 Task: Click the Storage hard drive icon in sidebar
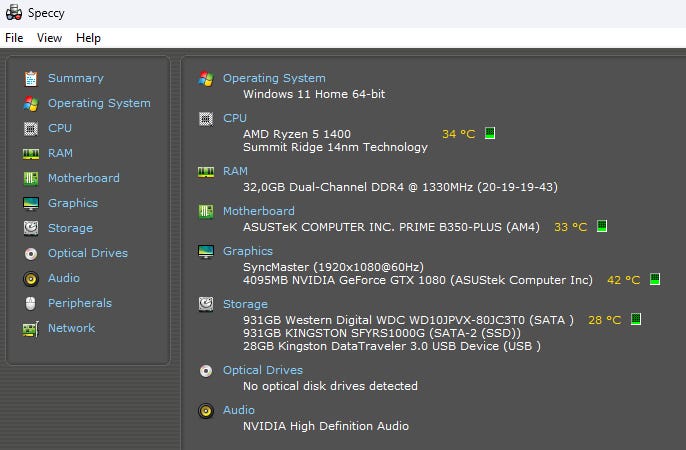pyautogui.click(x=31, y=228)
